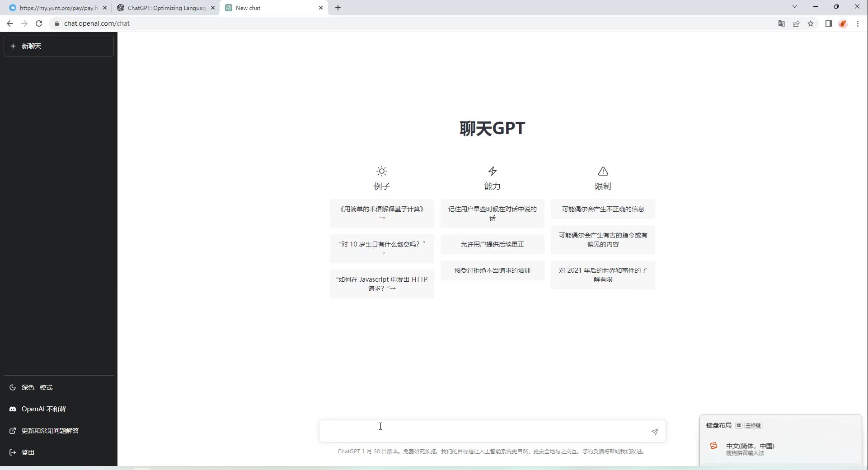This screenshot has width=868, height=470.
Task: Click the plus icon beside 新聊天
Action: coord(13,46)
